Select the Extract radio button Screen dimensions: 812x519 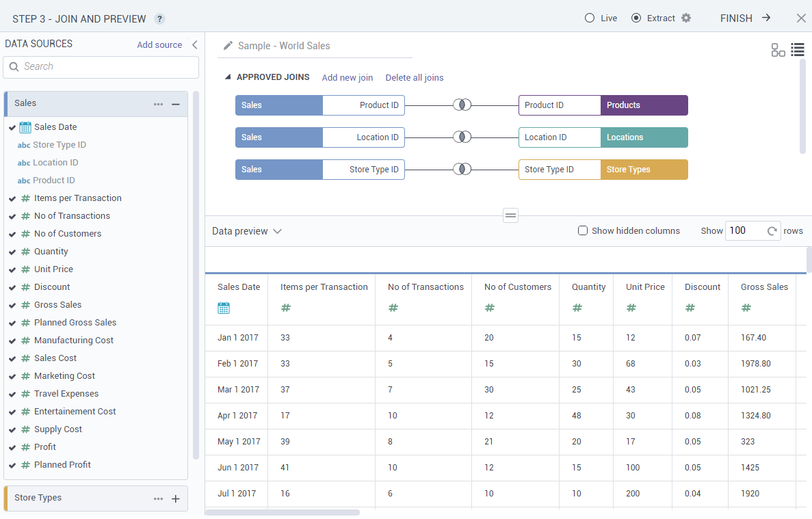pos(636,18)
